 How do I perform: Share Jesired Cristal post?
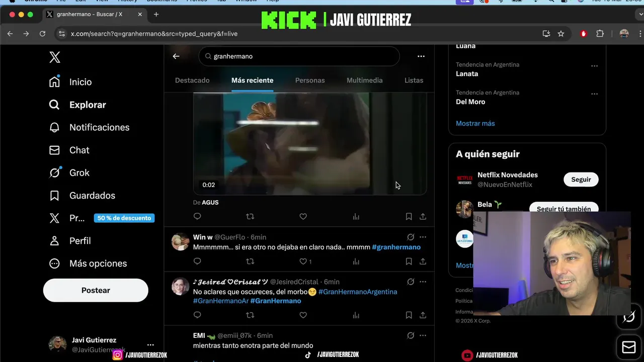click(423, 315)
